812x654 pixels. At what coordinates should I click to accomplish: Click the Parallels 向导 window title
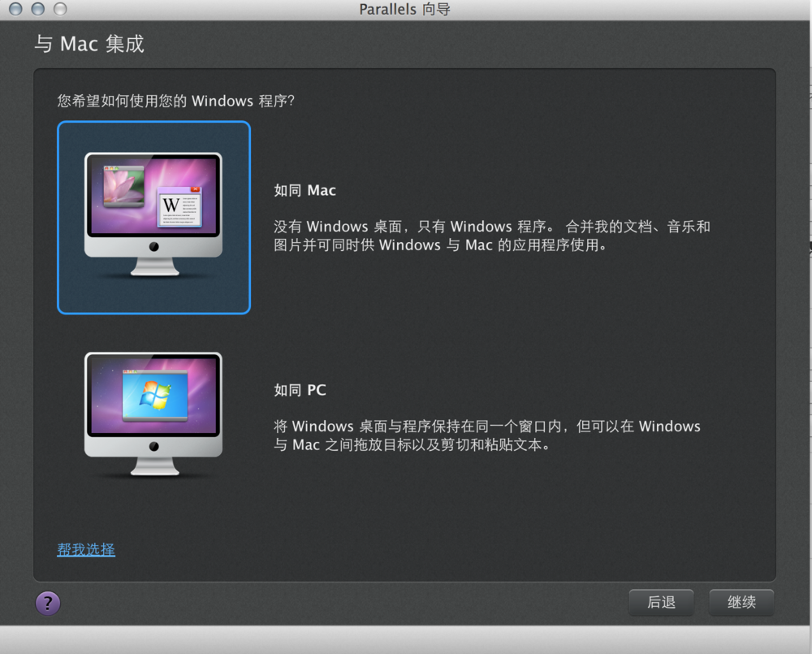point(405,9)
